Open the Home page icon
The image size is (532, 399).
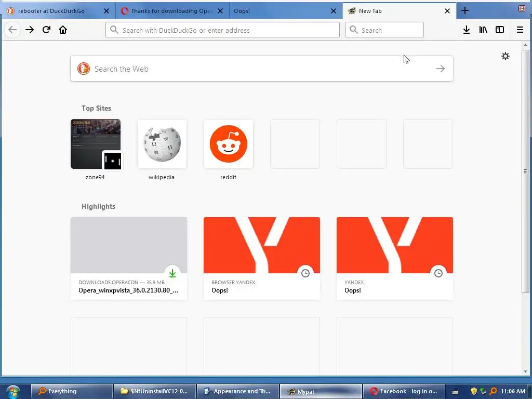tap(63, 30)
